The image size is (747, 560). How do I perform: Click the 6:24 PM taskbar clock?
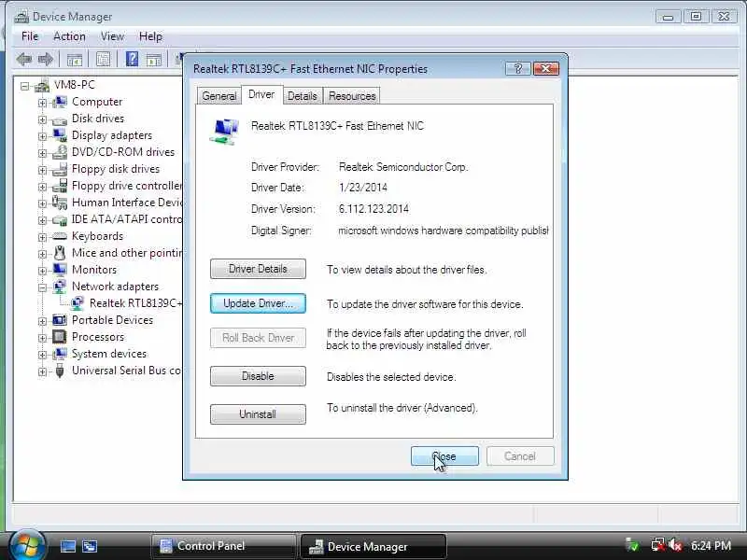pyautogui.click(x=711, y=546)
